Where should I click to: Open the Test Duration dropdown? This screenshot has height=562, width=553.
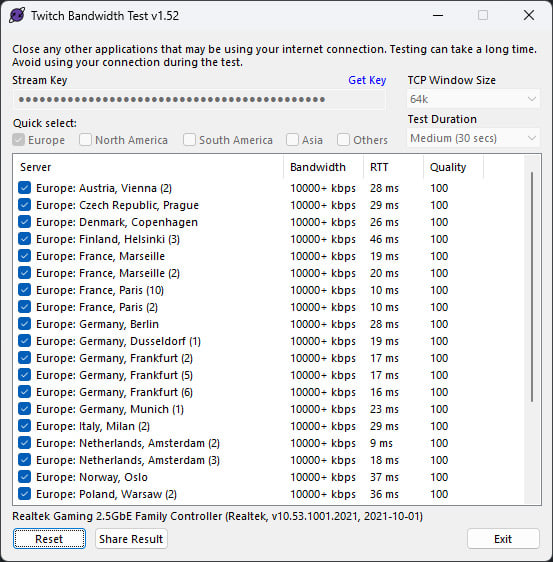(x=473, y=138)
